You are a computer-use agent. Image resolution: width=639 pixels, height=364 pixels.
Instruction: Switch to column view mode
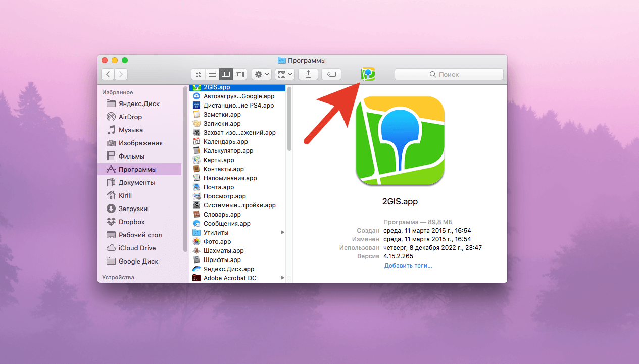pyautogui.click(x=226, y=74)
